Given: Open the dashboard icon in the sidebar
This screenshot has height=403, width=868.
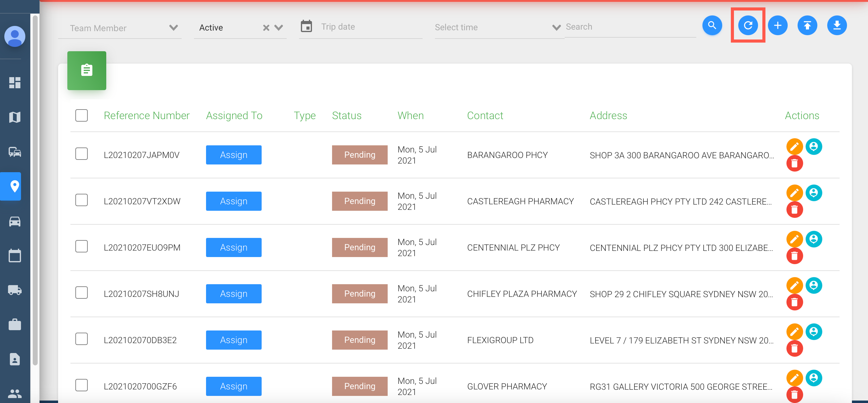Looking at the screenshot, I should tap(15, 82).
